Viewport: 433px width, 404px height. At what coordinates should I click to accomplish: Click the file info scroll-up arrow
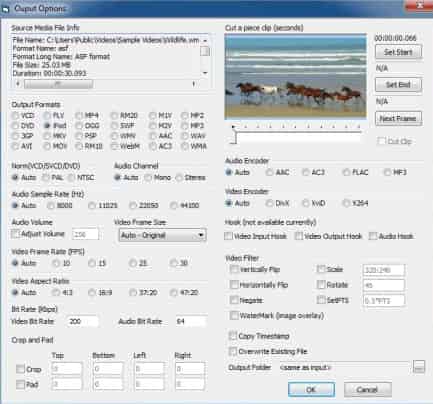click(x=205, y=41)
